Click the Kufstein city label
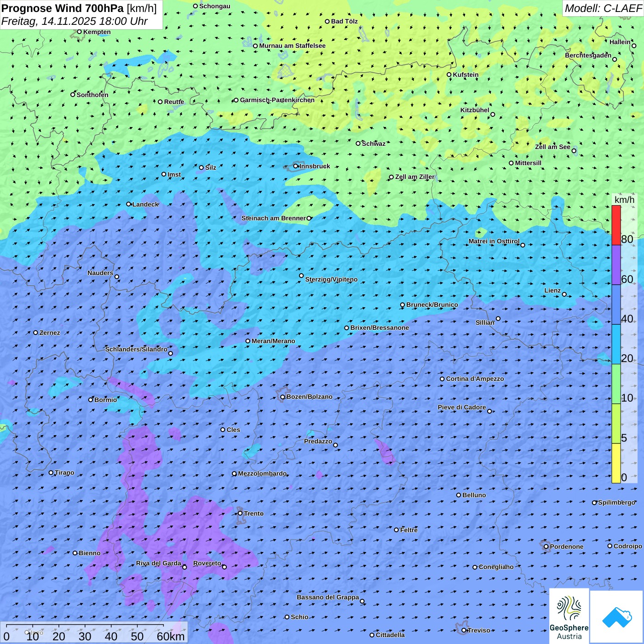 click(x=466, y=75)
